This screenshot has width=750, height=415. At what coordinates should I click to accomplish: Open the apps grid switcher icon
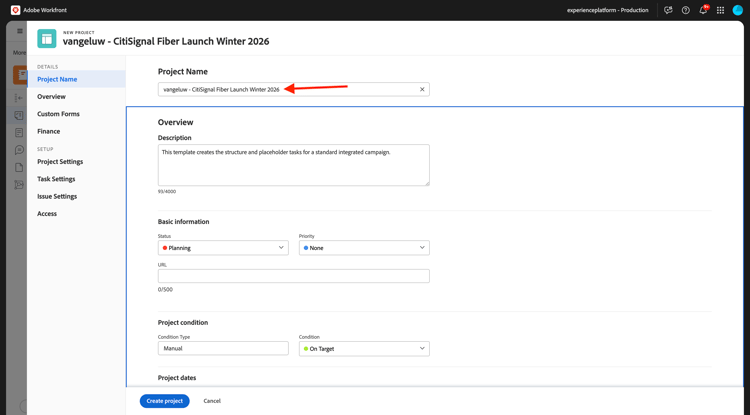720,10
